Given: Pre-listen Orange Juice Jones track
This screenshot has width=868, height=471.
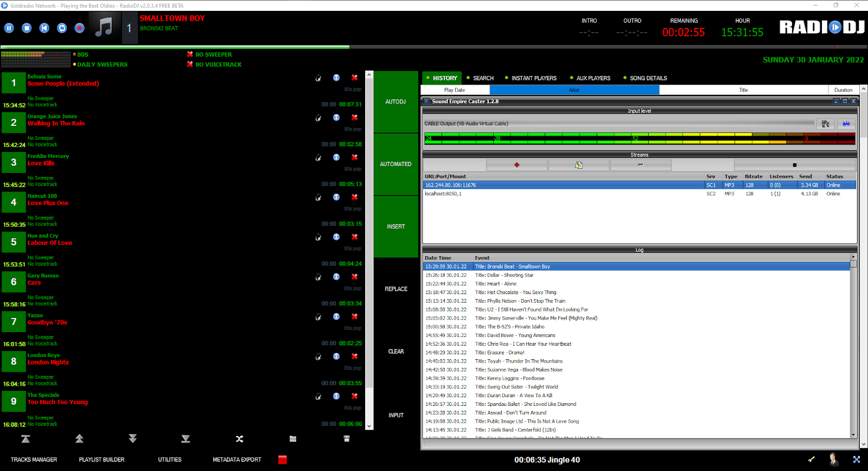Looking at the screenshot, I should point(318,118).
